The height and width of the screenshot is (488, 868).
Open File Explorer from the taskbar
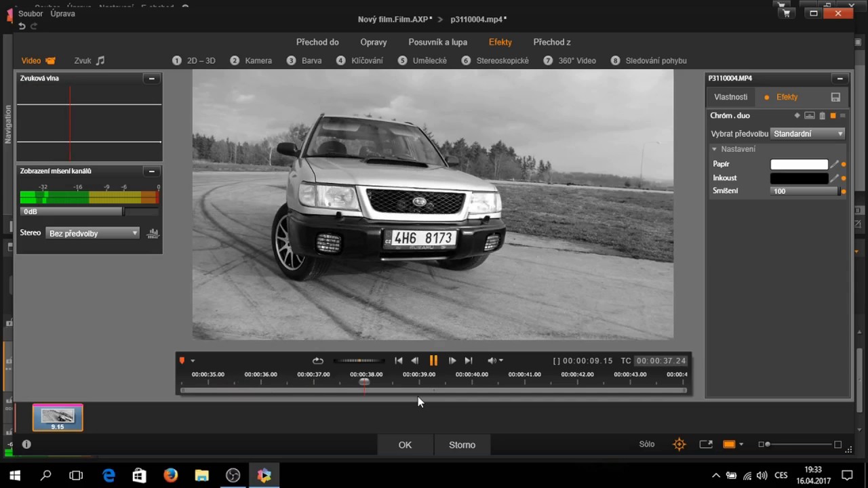coord(201,475)
